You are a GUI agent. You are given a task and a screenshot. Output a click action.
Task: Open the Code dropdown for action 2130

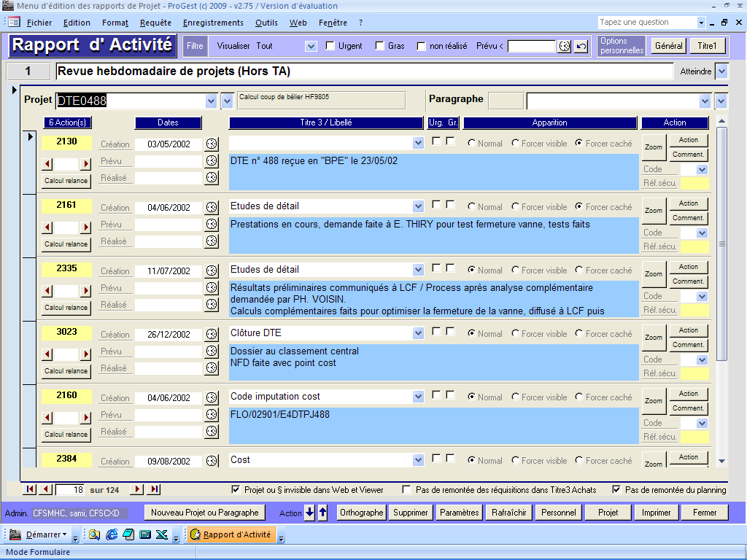click(702, 169)
